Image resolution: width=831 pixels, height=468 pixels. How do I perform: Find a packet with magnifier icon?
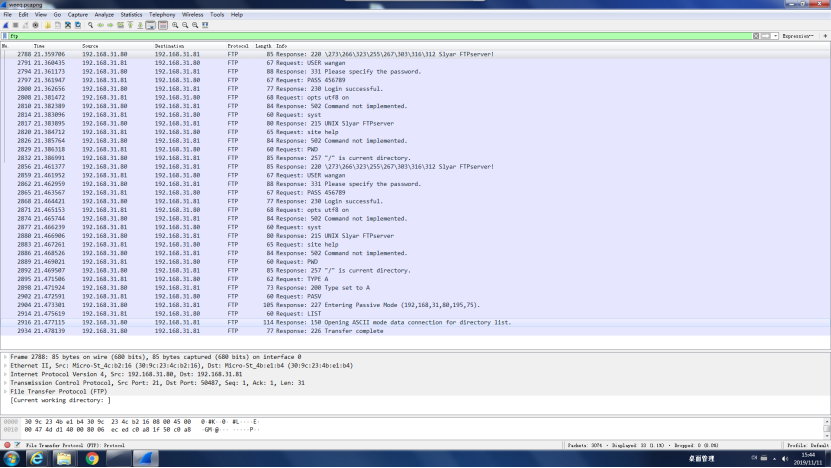coord(91,25)
